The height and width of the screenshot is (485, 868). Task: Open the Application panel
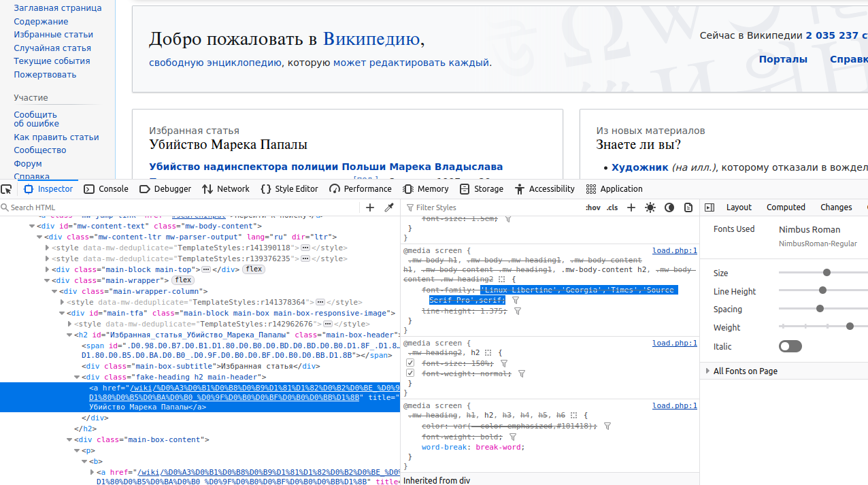pos(614,189)
